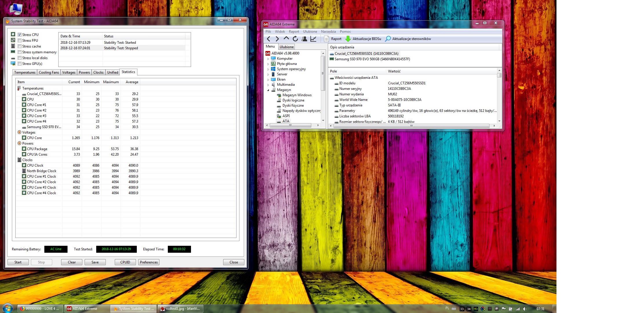The image size is (644, 313).
Task: Switch to the Temperatures tab
Action: click(x=25, y=72)
